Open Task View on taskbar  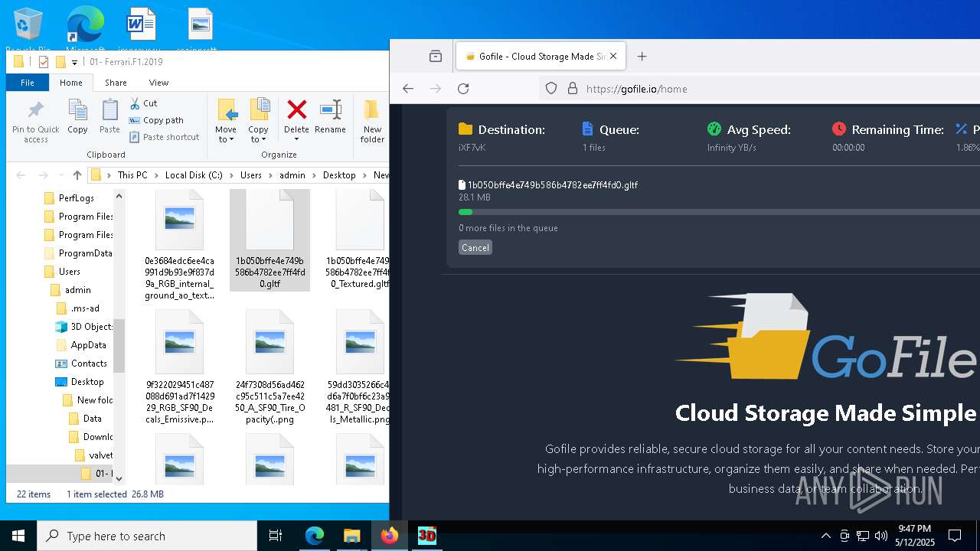[276, 536]
